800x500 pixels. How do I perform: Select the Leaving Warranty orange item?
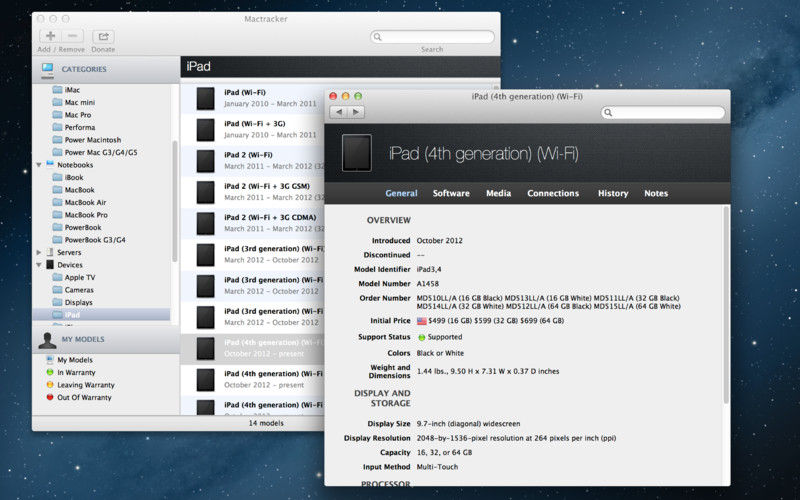81,385
